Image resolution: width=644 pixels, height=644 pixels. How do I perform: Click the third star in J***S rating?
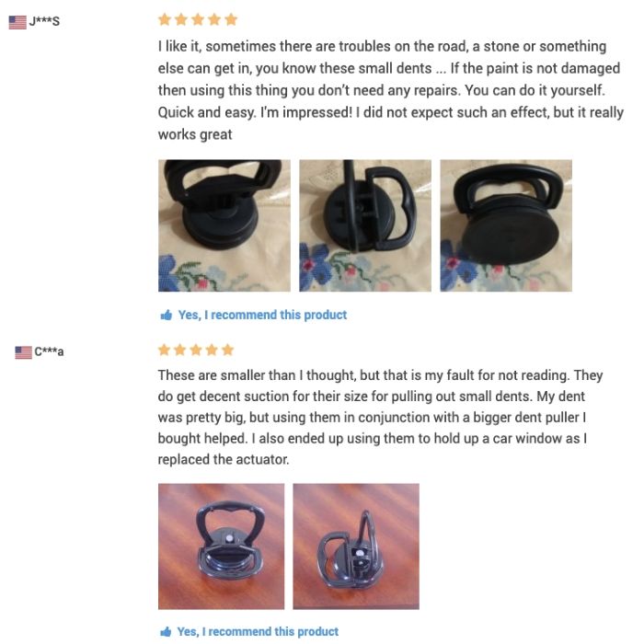(198, 19)
